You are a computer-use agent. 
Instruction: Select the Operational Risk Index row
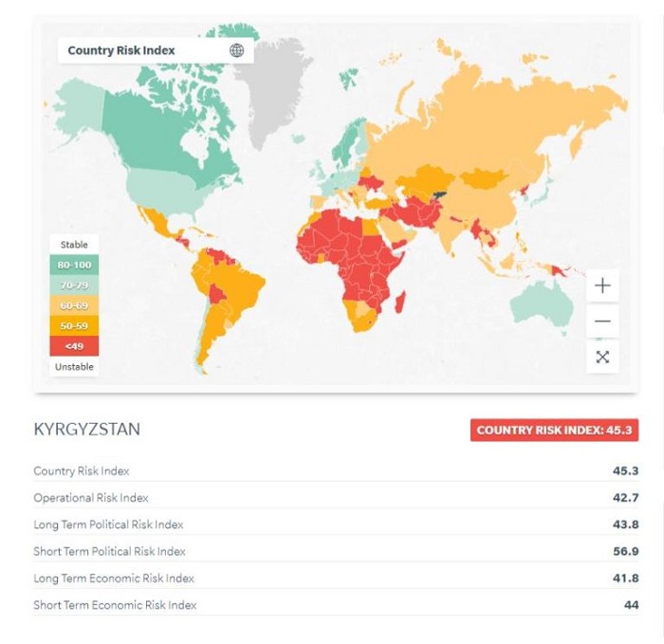pyautogui.click(x=91, y=498)
